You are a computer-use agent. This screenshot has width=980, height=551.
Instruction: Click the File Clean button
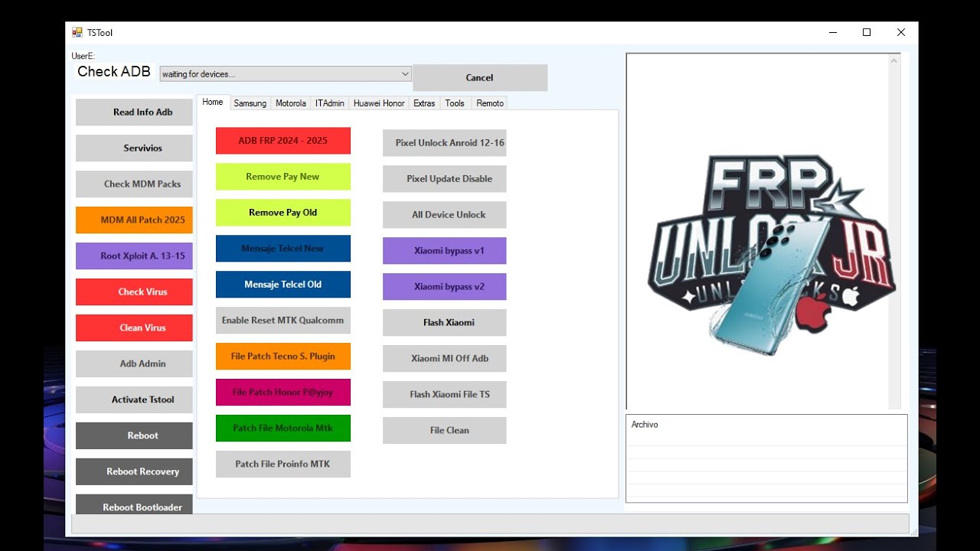(445, 431)
